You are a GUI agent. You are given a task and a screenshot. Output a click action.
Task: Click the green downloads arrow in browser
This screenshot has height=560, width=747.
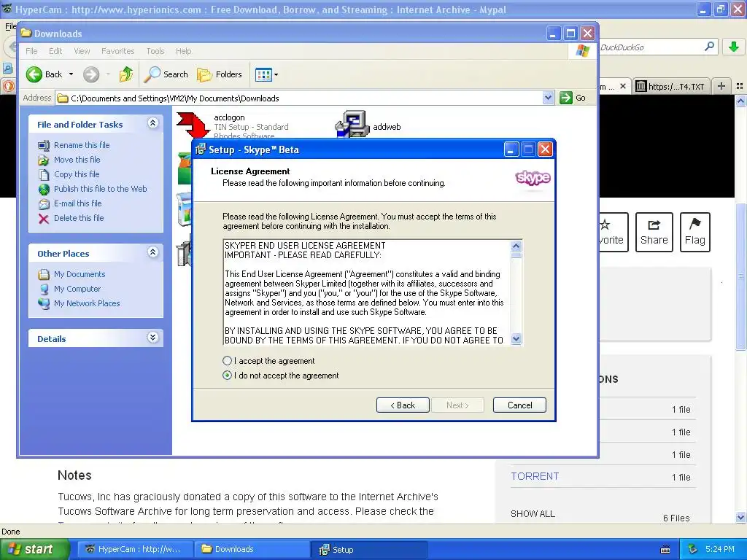734,47
